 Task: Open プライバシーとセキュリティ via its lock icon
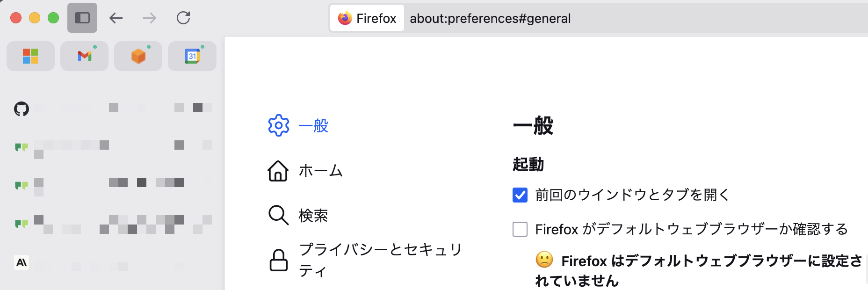(x=278, y=260)
